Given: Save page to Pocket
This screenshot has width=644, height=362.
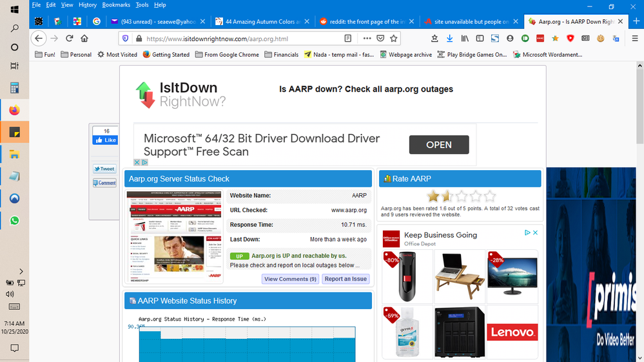Looking at the screenshot, I should coord(380,39).
